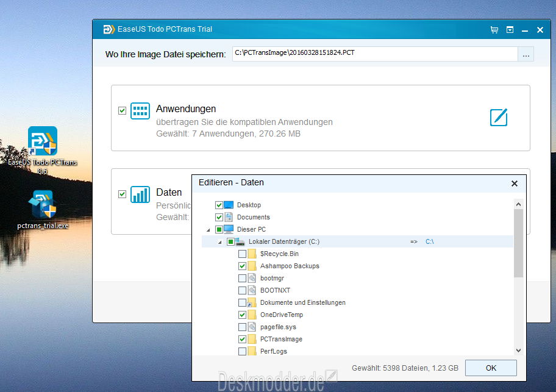Click the $Recycle.Bin folder icon
This screenshot has height=392, width=556.
tap(252, 254)
